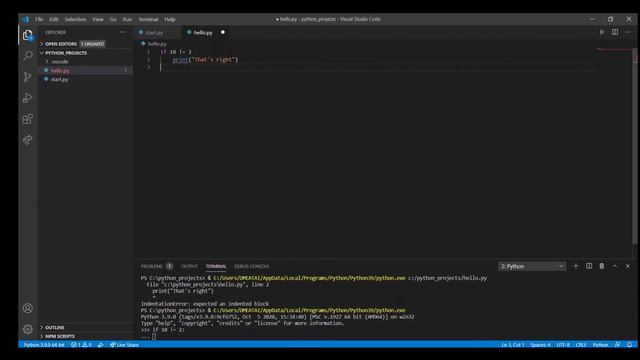Screen dimensions: 640x360
Task: Run Python file with play icon
Action: click(x=602, y=32)
